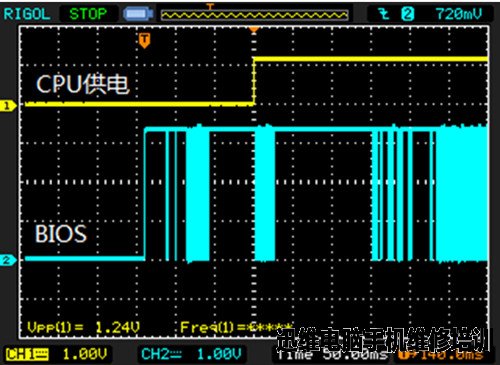This screenshot has height=365, width=500.
Task: Click the yellow CPU power waveform step
Action: 254,82
